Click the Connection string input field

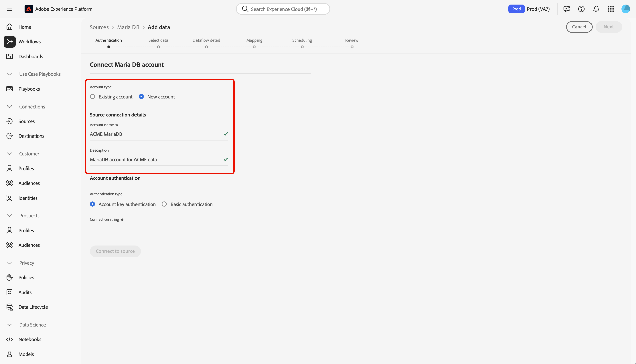coord(159,230)
